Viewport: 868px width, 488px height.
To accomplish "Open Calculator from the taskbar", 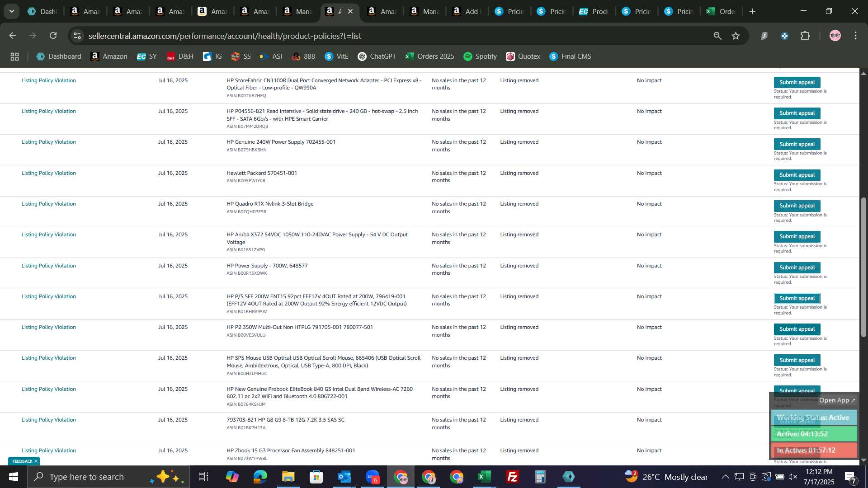I will [x=540, y=477].
